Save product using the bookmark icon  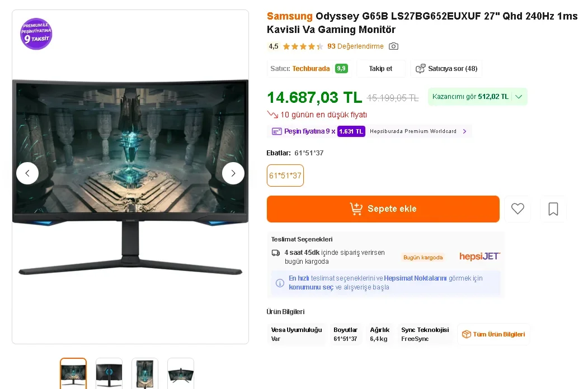(553, 208)
